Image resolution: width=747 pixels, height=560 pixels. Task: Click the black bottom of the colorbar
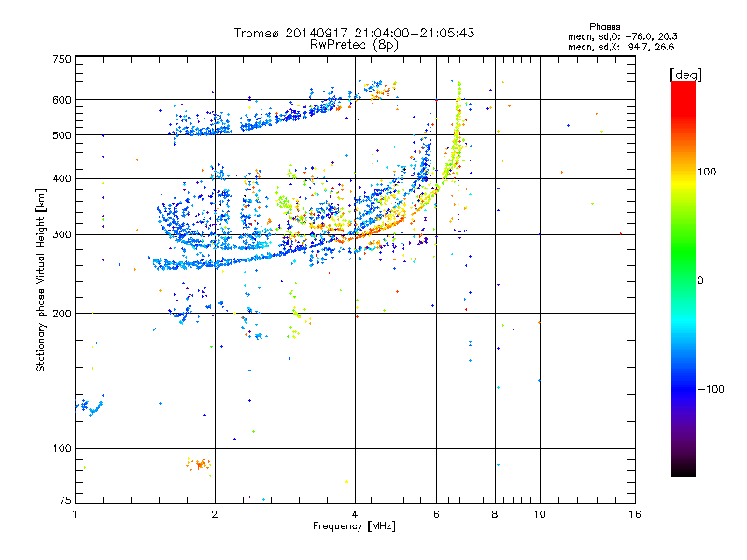pyautogui.click(x=684, y=469)
